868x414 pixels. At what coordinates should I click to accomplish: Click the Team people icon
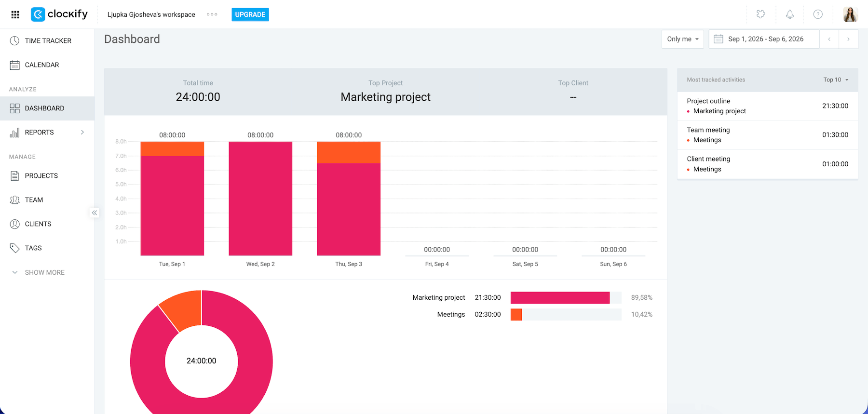point(15,200)
